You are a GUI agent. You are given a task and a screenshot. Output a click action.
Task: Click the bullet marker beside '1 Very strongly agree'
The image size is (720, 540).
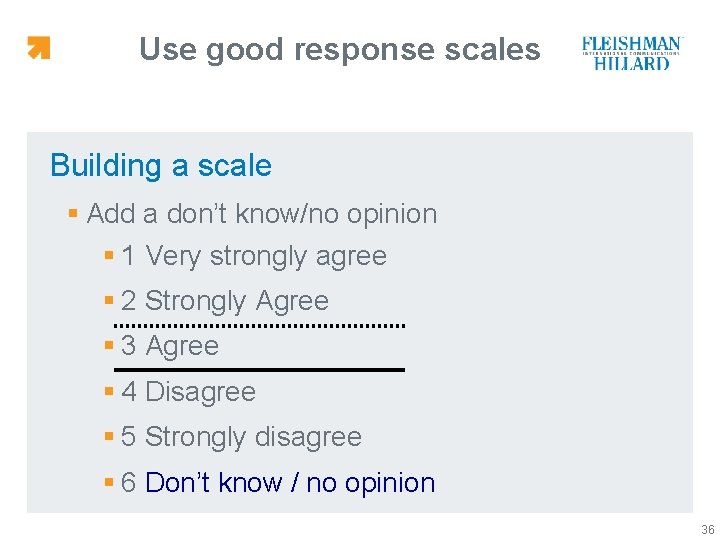pos(109,256)
